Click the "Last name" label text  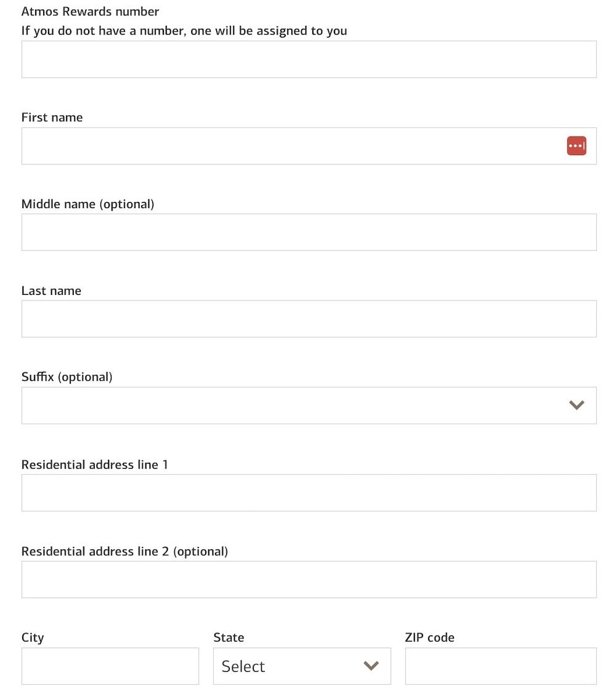pos(52,291)
